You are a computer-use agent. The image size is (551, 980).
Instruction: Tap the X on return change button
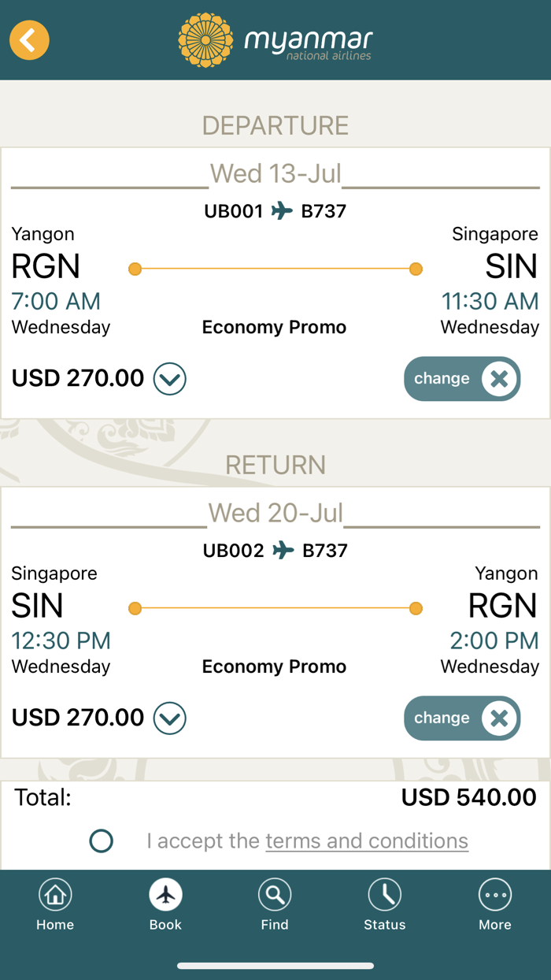point(499,718)
